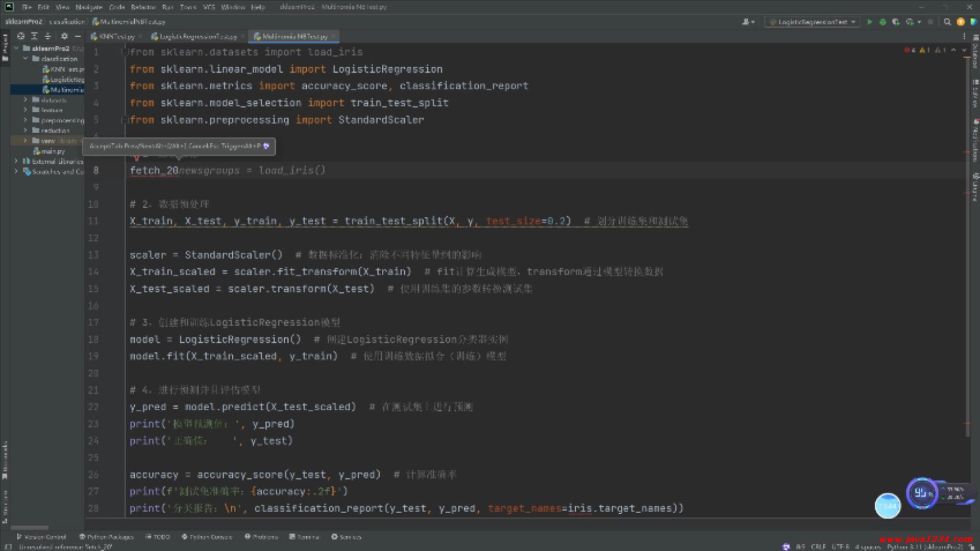Click the green Debug bug icon
The width and height of the screenshot is (980, 551).
pyautogui.click(x=883, y=22)
